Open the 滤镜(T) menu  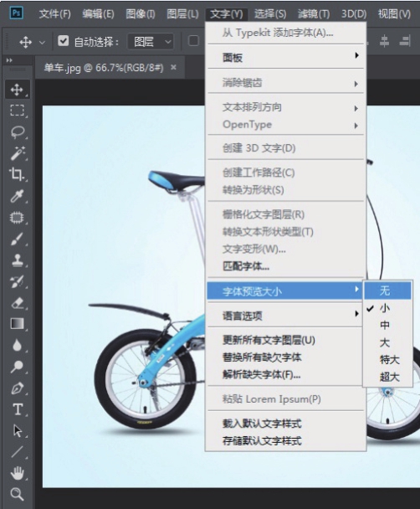click(x=313, y=14)
